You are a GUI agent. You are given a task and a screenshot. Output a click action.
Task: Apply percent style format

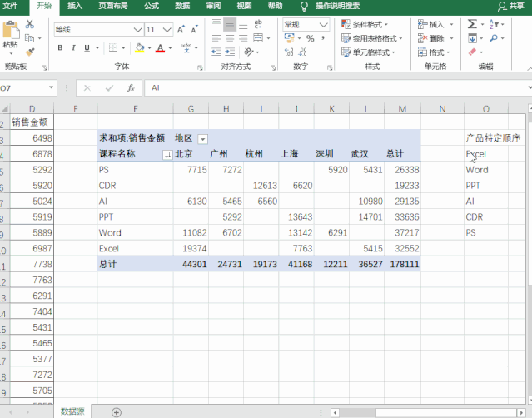(310, 38)
